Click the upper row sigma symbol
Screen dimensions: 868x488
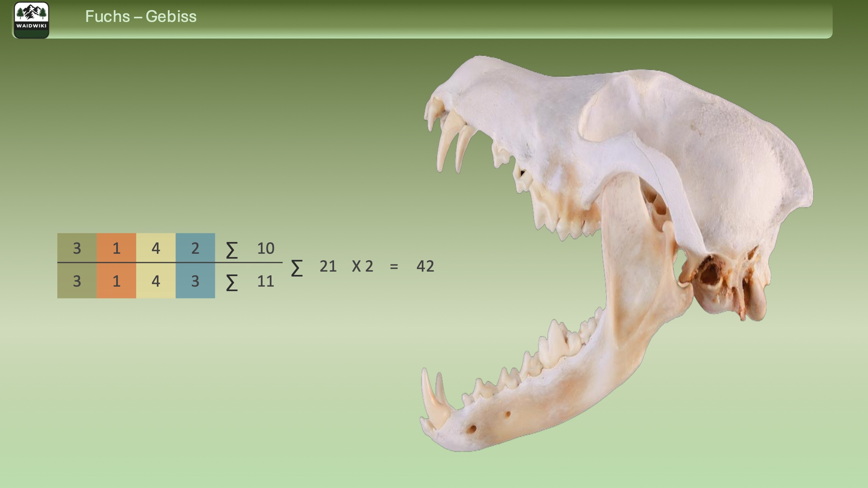pos(232,250)
